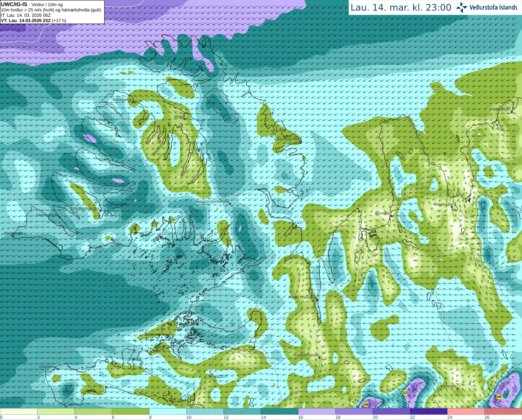This screenshot has width=522, height=420.
Task: Click the date title Lau. 14. mar. kl. 23:00
Action: click(x=401, y=7)
